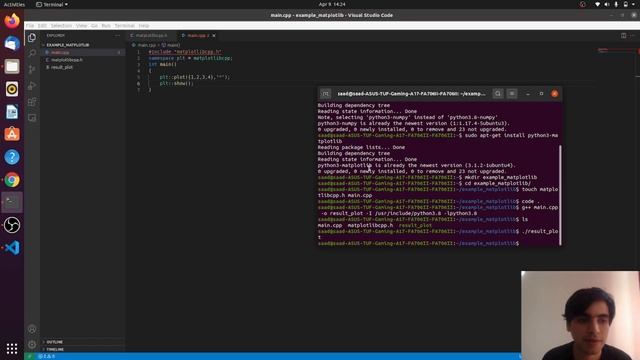The image size is (640, 360).
Task: Launch Firefox from the Ubuntu dock
Action: click(x=12, y=20)
